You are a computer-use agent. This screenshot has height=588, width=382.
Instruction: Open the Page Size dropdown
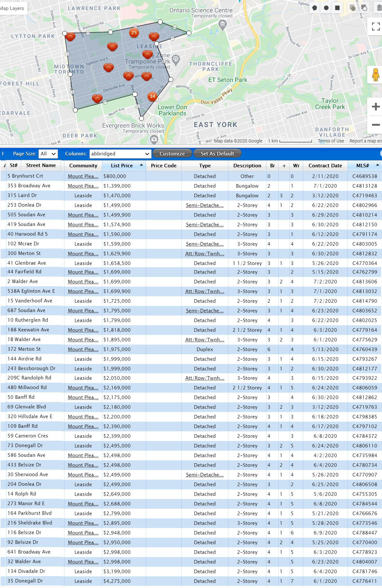(x=48, y=154)
